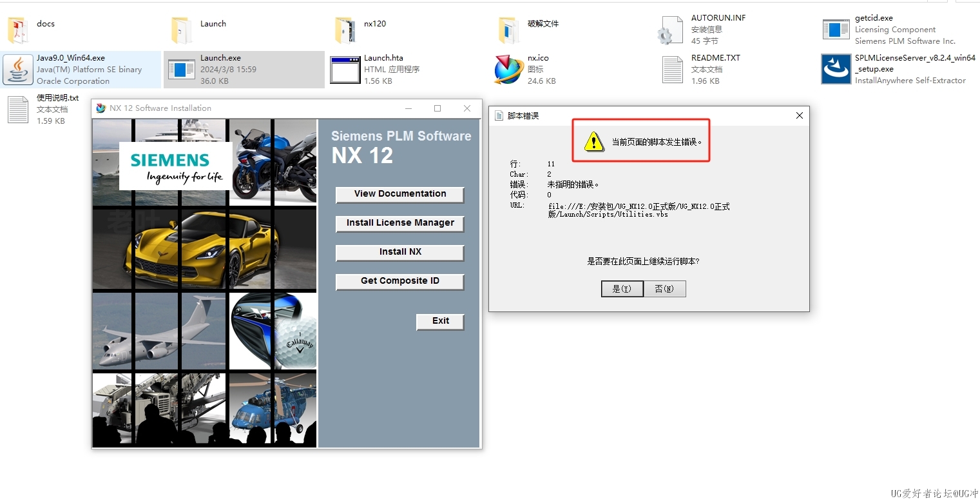The height and width of the screenshot is (501, 980).
Task: Click Install License Manager button
Action: (x=400, y=223)
